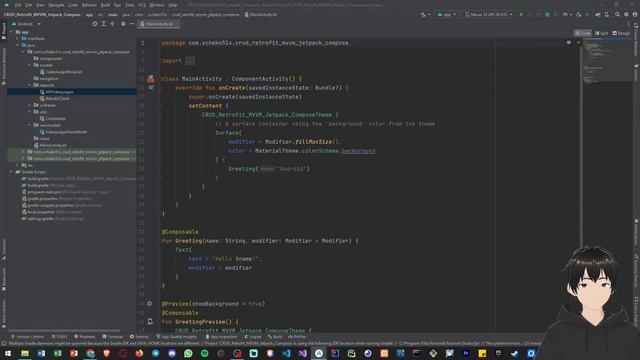Open the Nexus device selector dropdown

click(489, 14)
